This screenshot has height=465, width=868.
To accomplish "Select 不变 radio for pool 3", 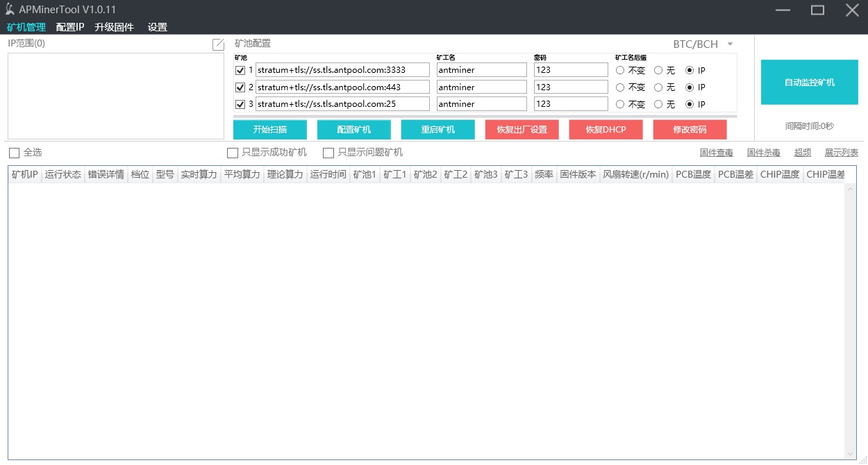I will 620,104.
